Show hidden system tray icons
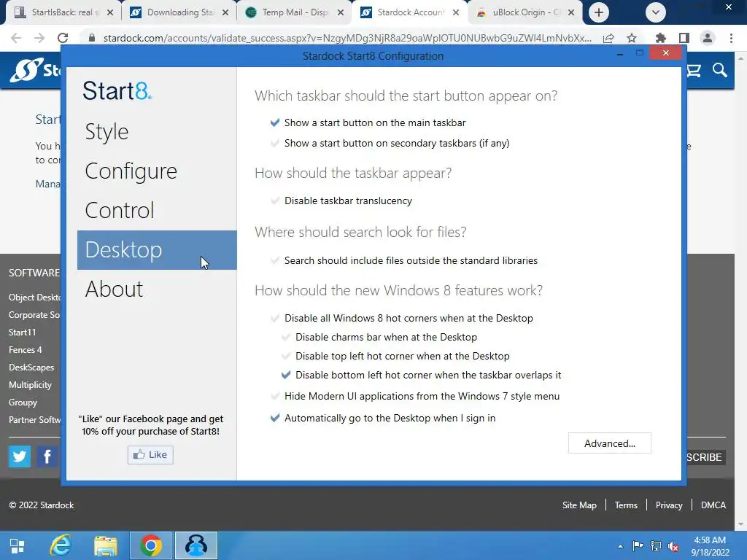Image resolution: width=747 pixels, height=560 pixels. (x=620, y=546)
